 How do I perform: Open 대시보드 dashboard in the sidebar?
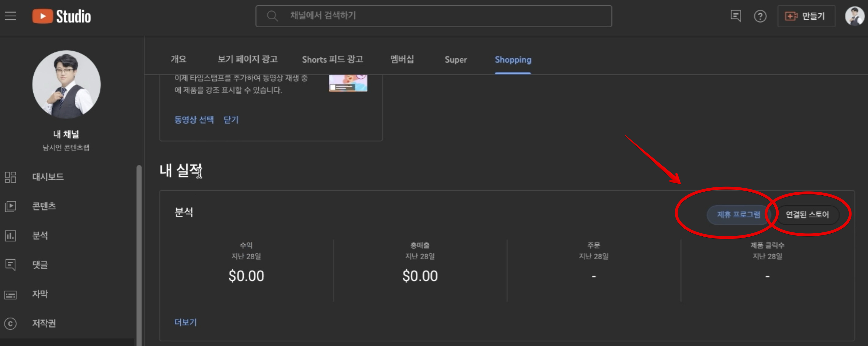click(47, 177)
